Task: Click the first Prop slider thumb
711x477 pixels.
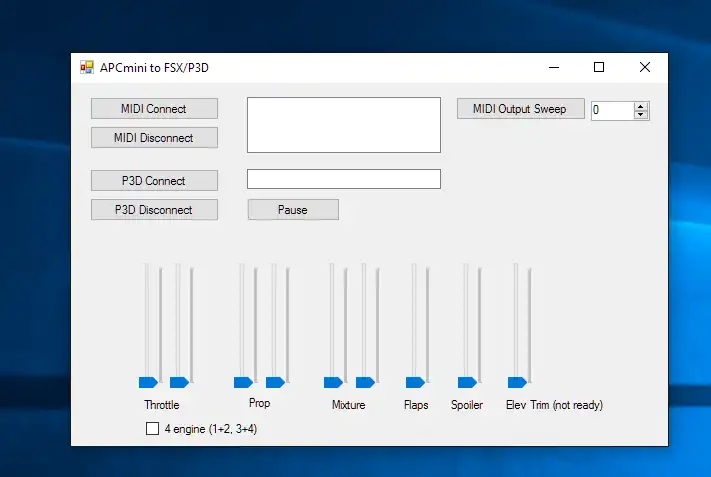Action: click(x=243, y=383)
